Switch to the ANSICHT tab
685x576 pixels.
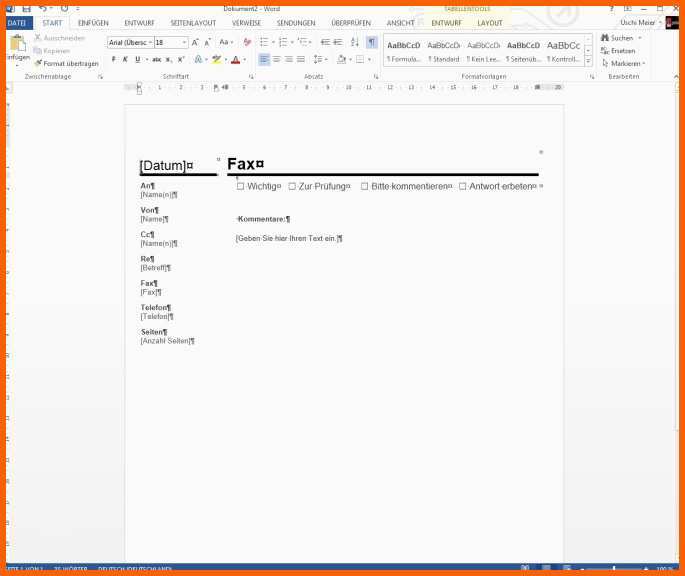pos(400,23)
